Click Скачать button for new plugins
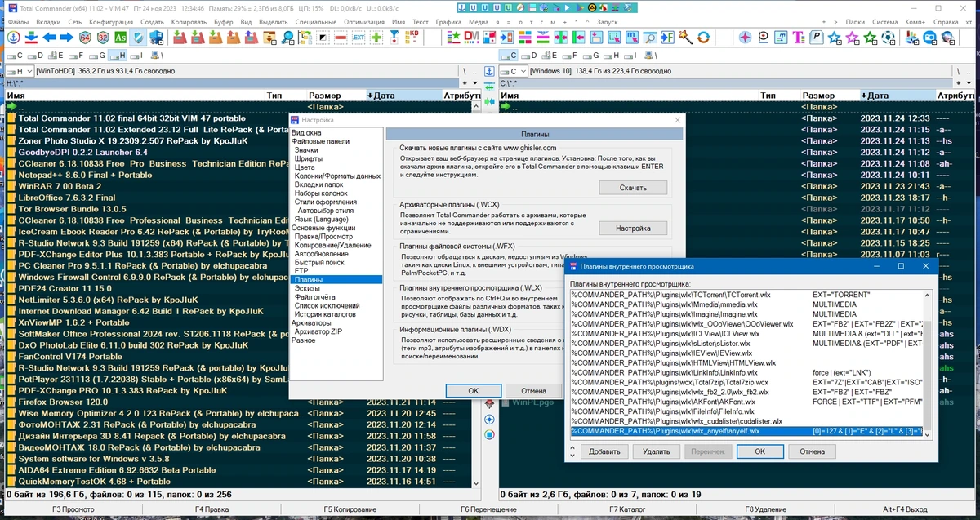Screen dimensions: 980x520 [633, 187]
